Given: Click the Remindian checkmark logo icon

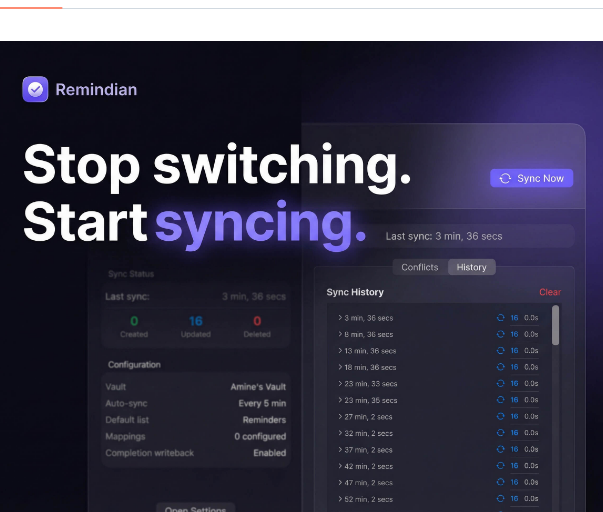Looking at the screenshot, I should pyautogui.click(x=35, y=89).
